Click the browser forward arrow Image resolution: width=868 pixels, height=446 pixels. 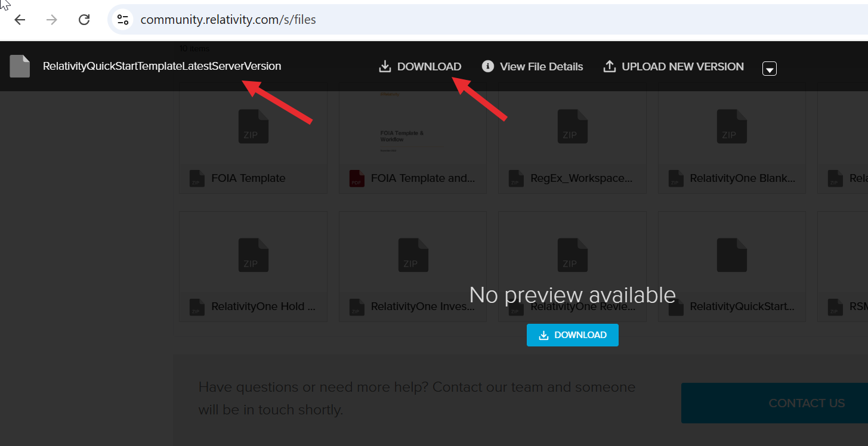tap(52, 20)
